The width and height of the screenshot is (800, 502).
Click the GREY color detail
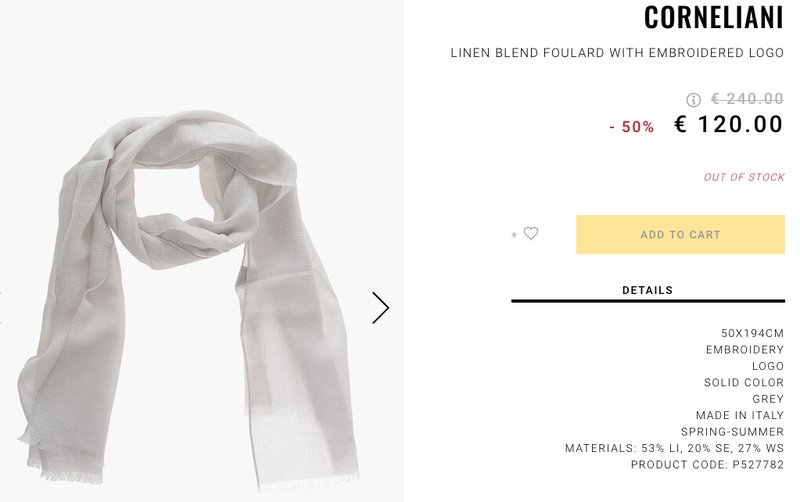tap(768, 399)
